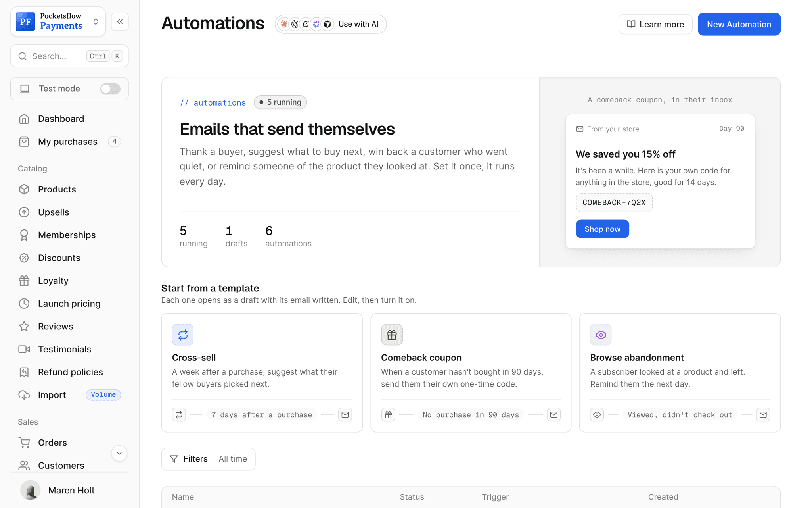Click the Launch pricing clock icon
The width and height of the screenshot is (812, 508).
tap(24, 304)
